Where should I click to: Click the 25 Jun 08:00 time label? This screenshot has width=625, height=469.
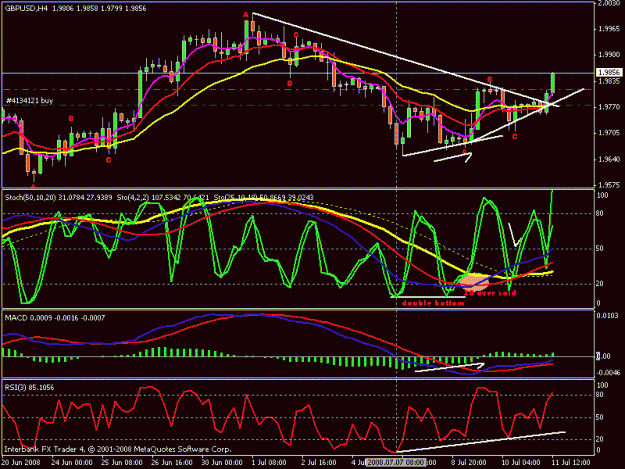(122, 463)
